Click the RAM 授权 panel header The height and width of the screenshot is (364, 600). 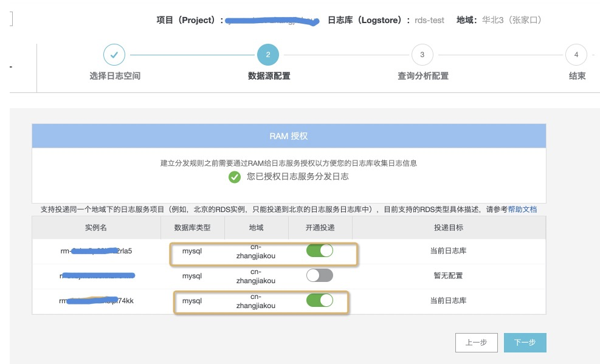(289, 136)
